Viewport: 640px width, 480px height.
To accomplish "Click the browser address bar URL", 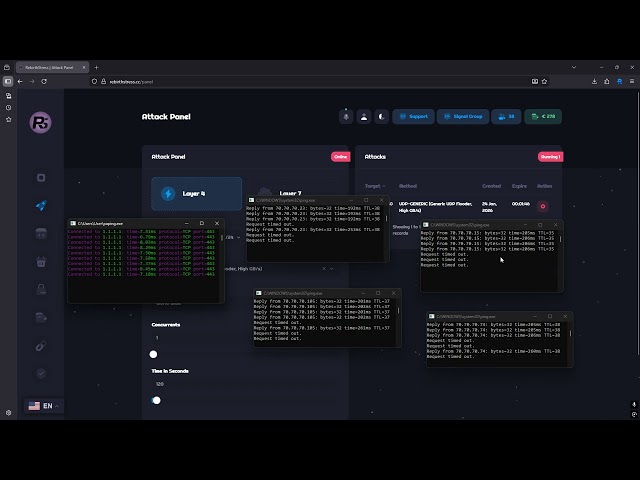I will 131,82.
